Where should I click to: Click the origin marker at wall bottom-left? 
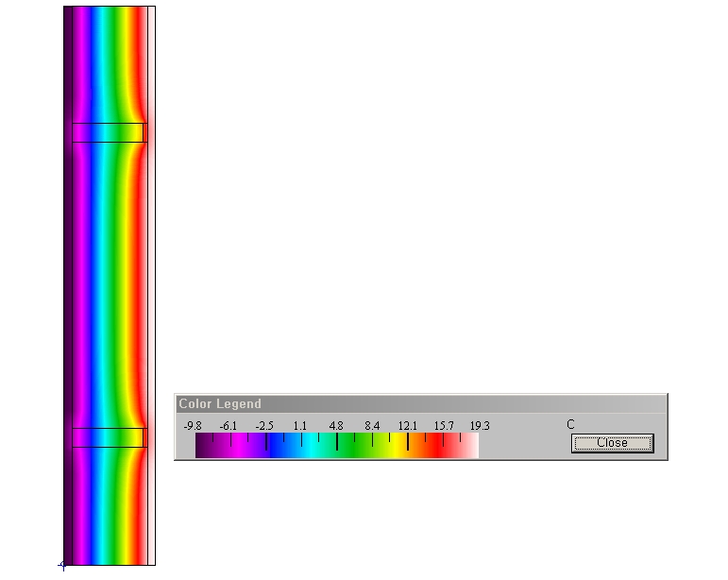pos(63,565)
